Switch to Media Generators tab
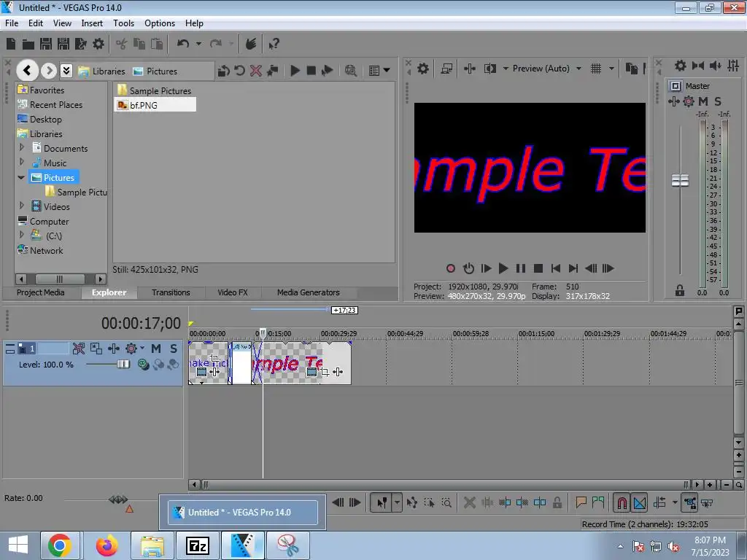 [x=309, y=292]
